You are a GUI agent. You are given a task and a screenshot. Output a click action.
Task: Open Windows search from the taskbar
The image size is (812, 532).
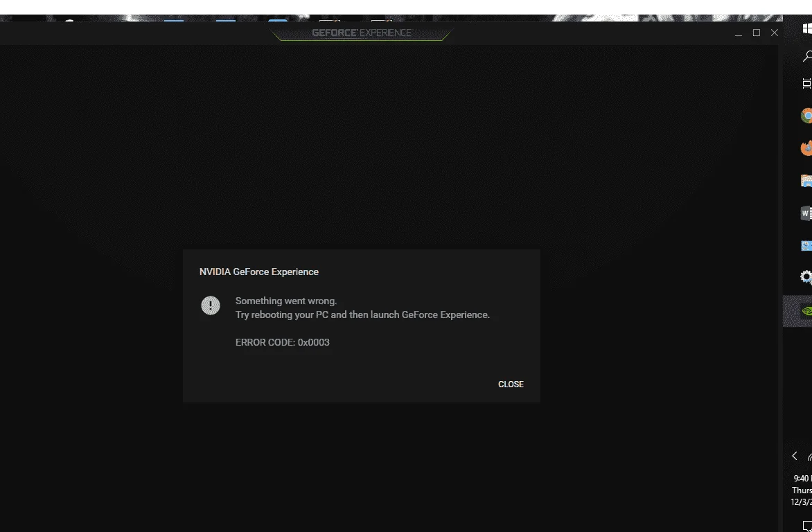[x=807, y=56]
